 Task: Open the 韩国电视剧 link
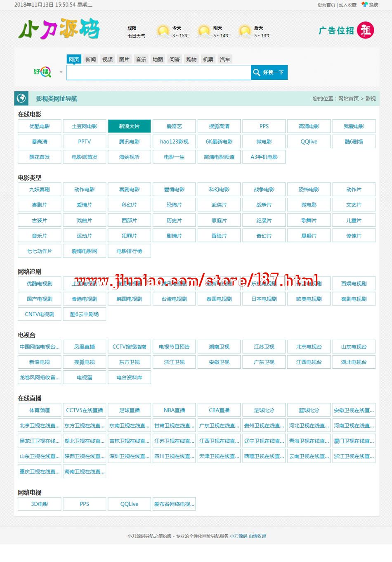[130, 299]
